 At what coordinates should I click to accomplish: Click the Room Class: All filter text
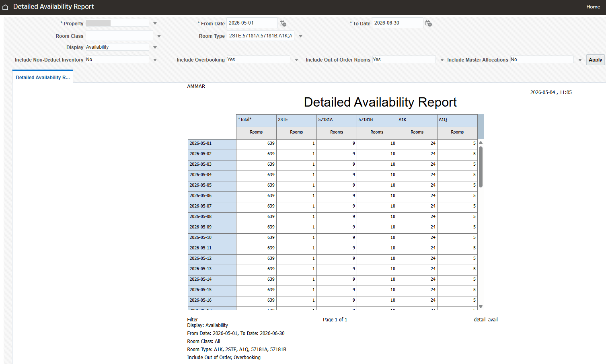pyautogui.click(x=203, y=341)
